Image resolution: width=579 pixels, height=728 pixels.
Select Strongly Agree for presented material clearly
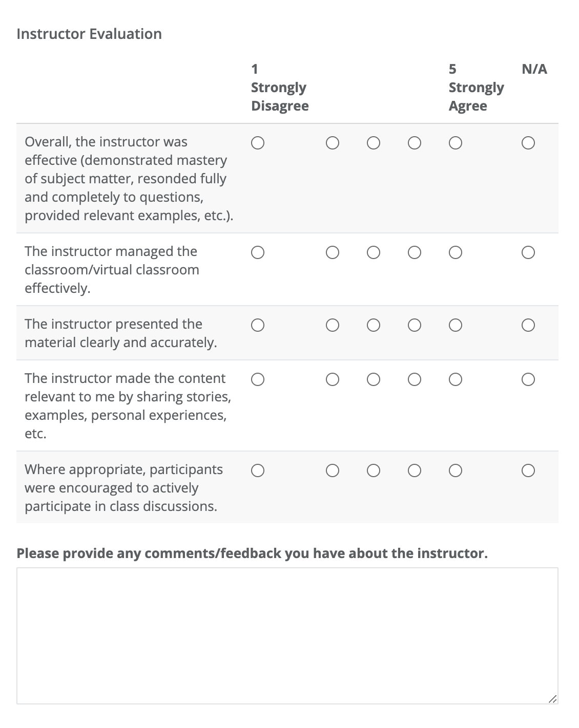pyautogui.click(x=455, y=324)
